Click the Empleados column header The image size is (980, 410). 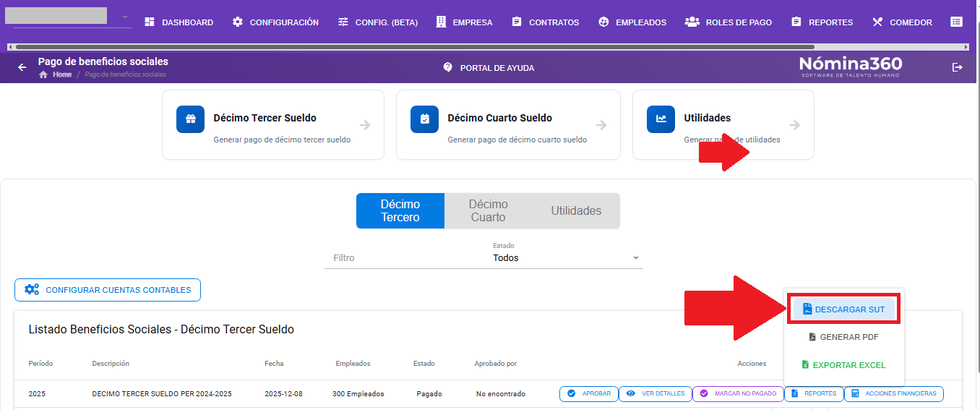353,364
